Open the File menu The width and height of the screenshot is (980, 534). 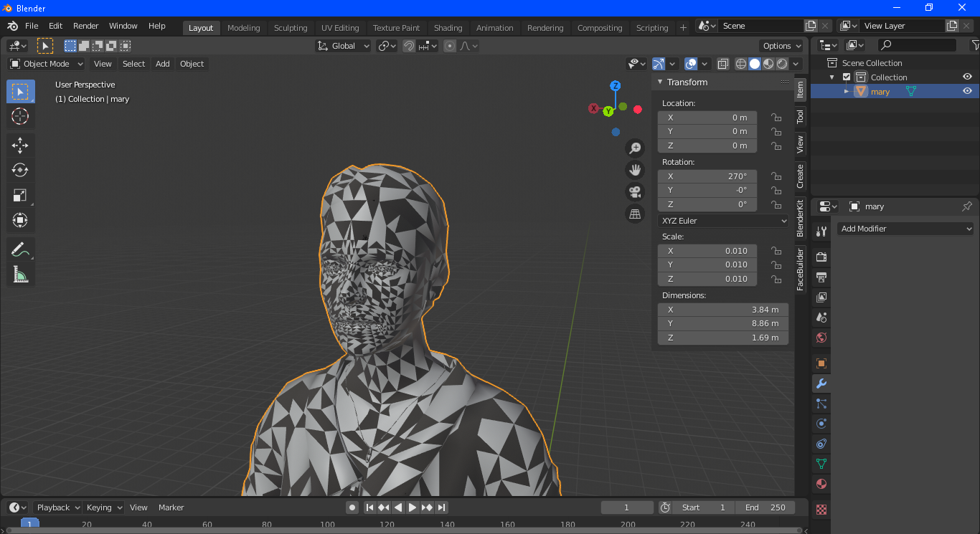32,26
